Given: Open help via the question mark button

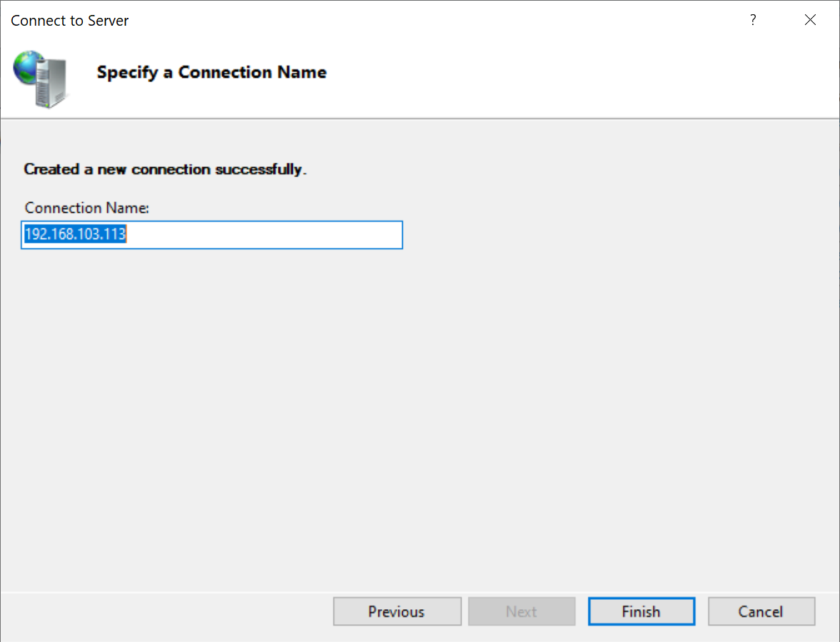Looking at the screenshot, I should 753,20.
